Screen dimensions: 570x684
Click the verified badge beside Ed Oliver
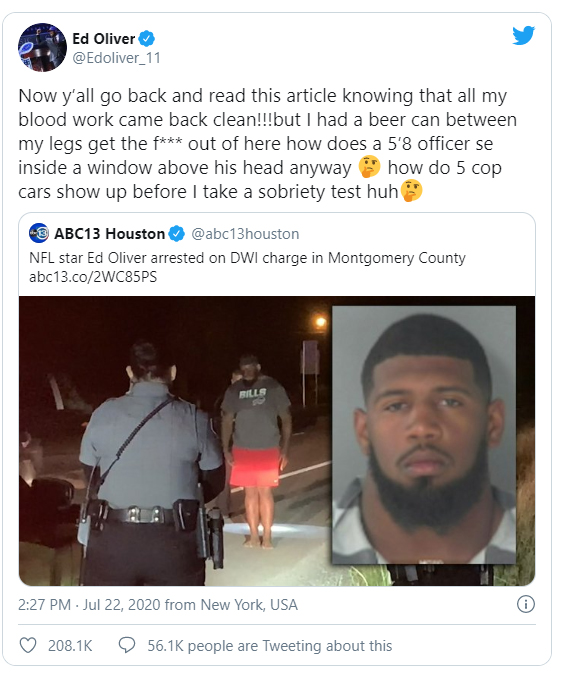(x=147, y=39)
